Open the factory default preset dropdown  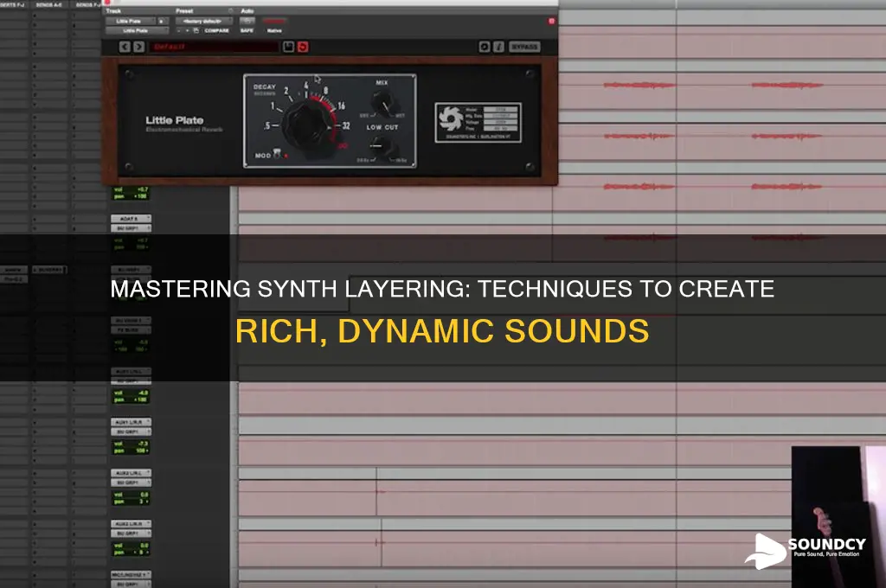pyautogui.click(x=203, y=21)
